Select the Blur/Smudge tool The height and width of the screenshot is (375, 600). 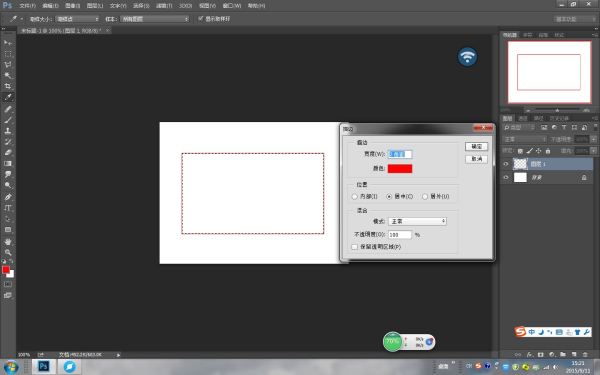pyautogui.click(x=8, y=174)
